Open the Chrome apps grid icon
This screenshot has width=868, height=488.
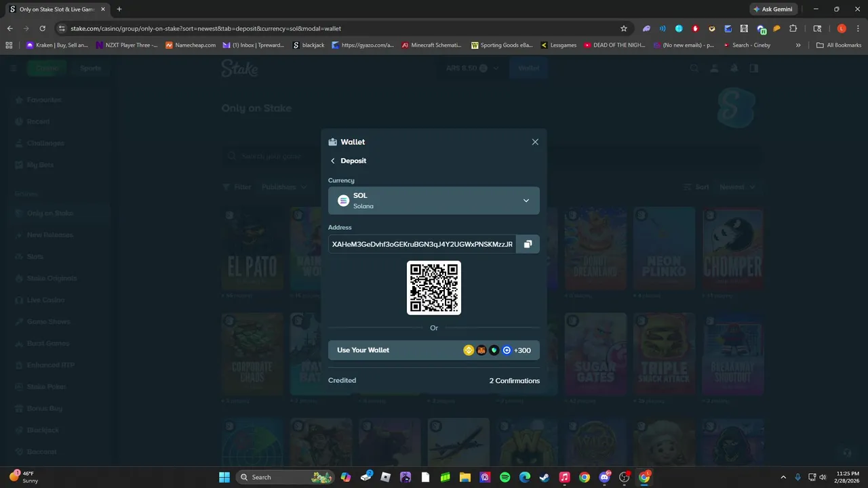coord(9,45)
